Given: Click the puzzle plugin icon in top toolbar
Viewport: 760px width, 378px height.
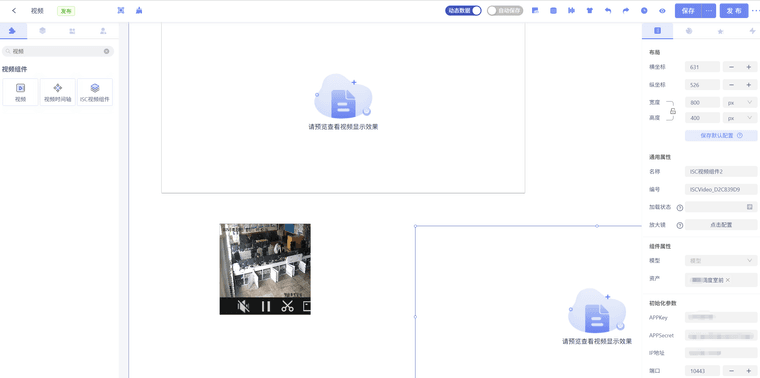Looking at the screenshot, I should [x=571, y=11].
